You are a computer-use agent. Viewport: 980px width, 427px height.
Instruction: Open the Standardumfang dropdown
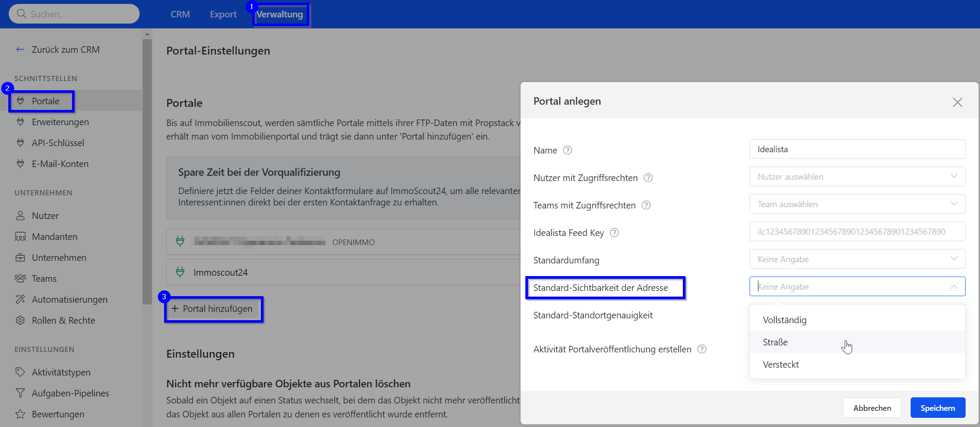[857, 259]
